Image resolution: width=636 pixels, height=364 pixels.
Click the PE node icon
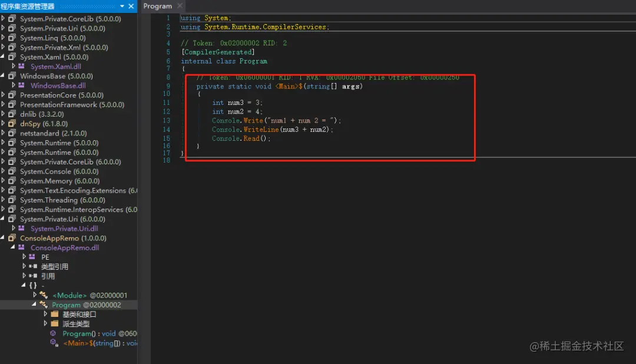point(32,257)
